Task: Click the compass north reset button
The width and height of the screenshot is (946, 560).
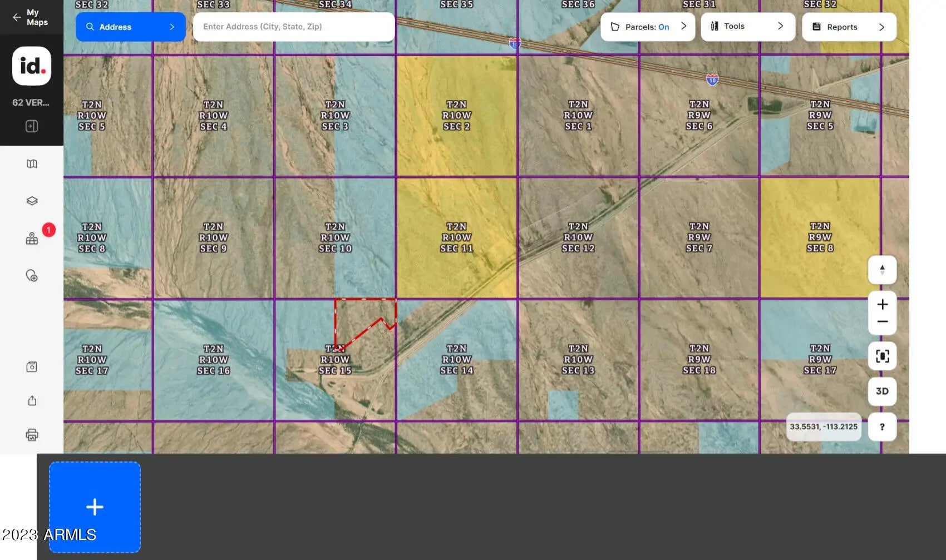Action: click(x=882, y=270)
